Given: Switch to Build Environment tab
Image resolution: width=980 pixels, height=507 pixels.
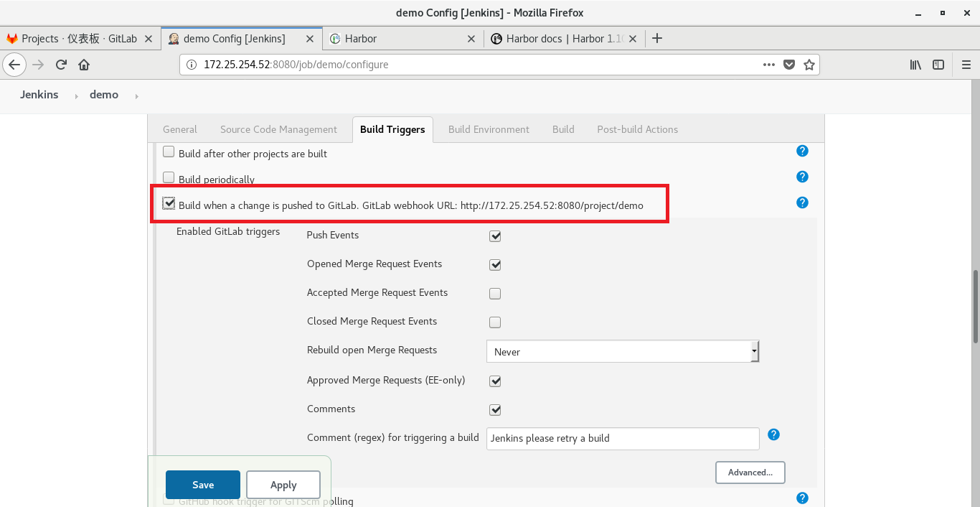Looking at the screenshot, I should [489, 129].
